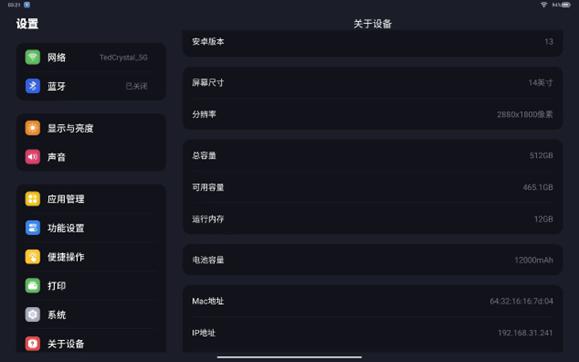
Task: Open the 显示与亮度 settings menu
Action: 91,128
